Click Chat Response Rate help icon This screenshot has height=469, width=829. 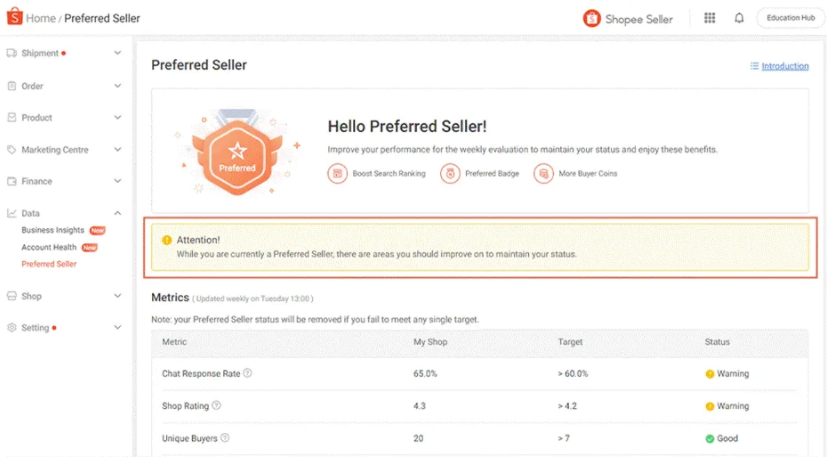coord(247,373)
